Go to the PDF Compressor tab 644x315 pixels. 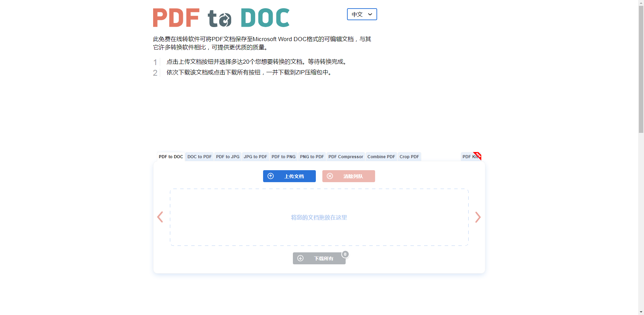click(x=346, y=157)
